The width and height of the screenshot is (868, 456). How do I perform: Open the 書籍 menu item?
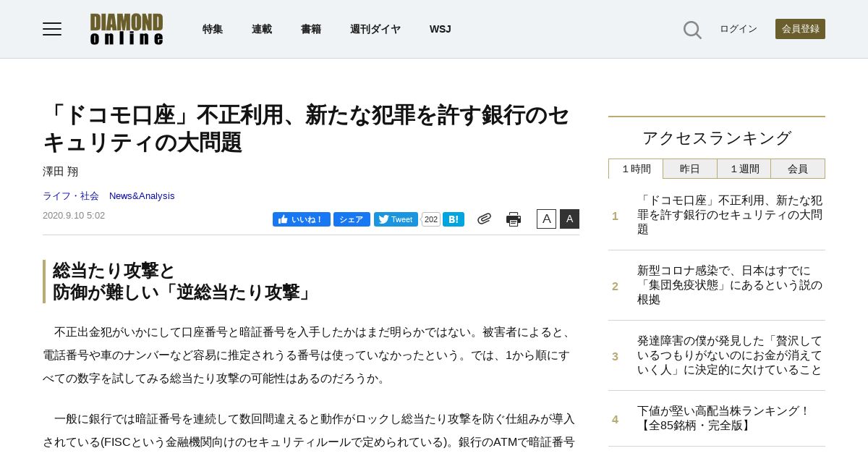pyautogui.click(x=311, y=29)
